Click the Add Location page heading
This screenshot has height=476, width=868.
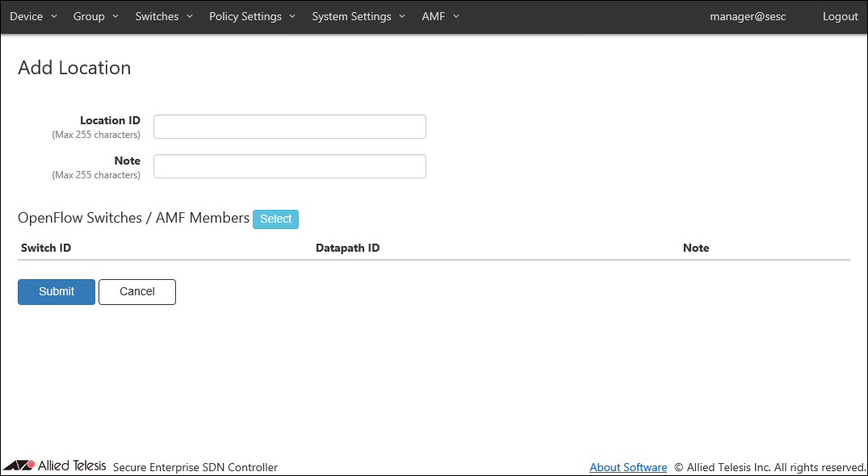coord(75,68)
